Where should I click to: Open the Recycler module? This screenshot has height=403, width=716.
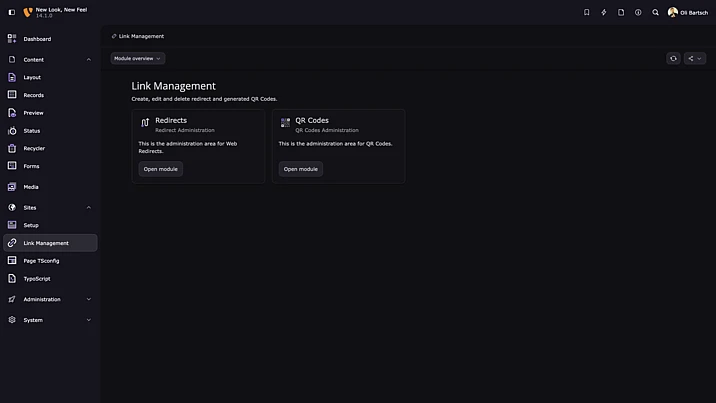(x=34, y=148)
